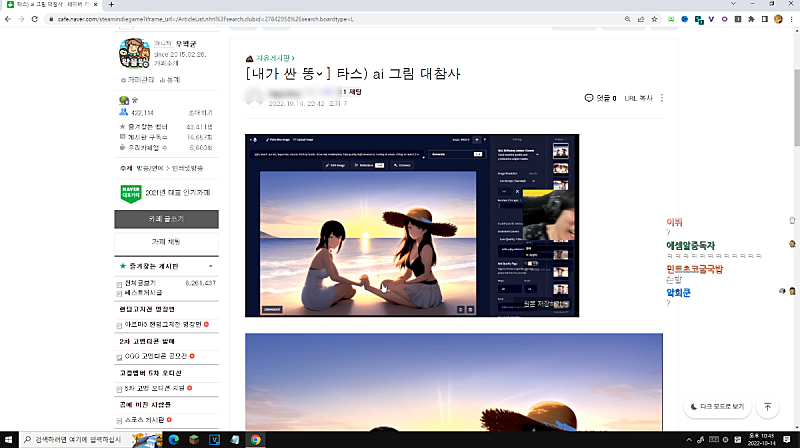Open the post's three-dot more menu
800x448 pixels.
tap(662, 98)
